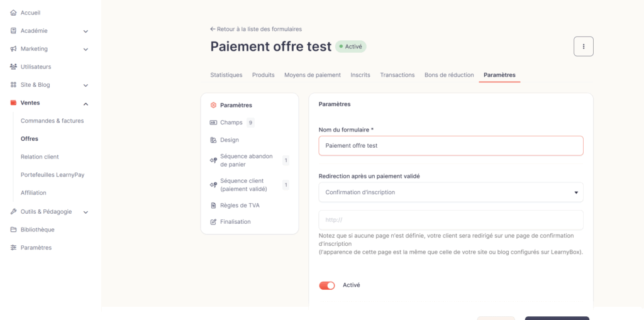The height and width of the screenshot is (320, 644).
Task: Switch to the Transactions tab
Action: 397,75
